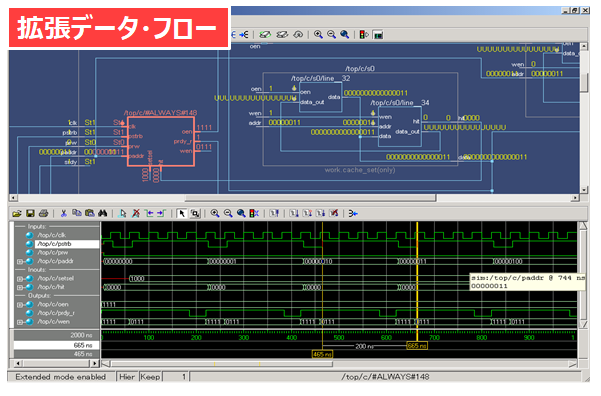Save using the floppy disk icon

coord(30,213)
